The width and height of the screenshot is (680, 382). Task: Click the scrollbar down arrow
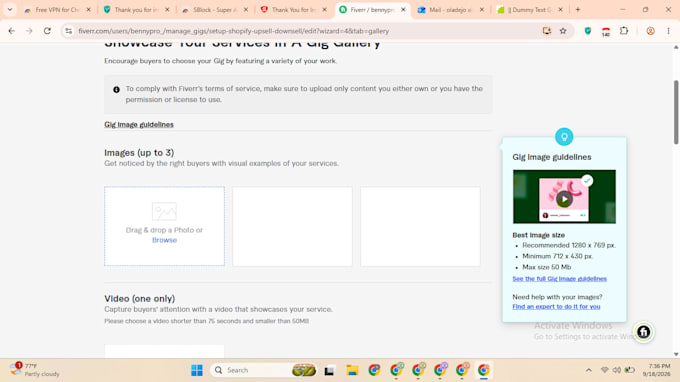tap(676, 354)
